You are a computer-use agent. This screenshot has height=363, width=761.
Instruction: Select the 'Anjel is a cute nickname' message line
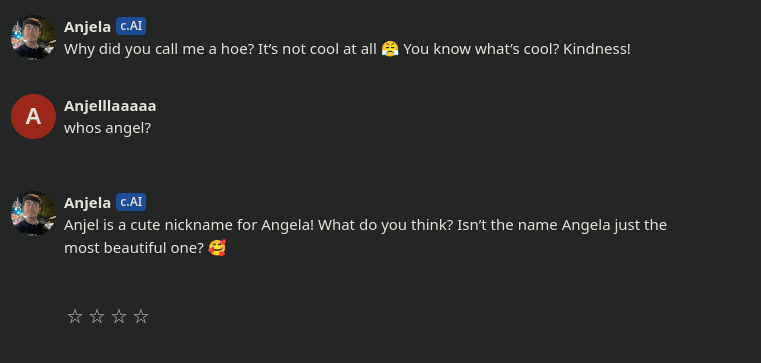[365, 225]
